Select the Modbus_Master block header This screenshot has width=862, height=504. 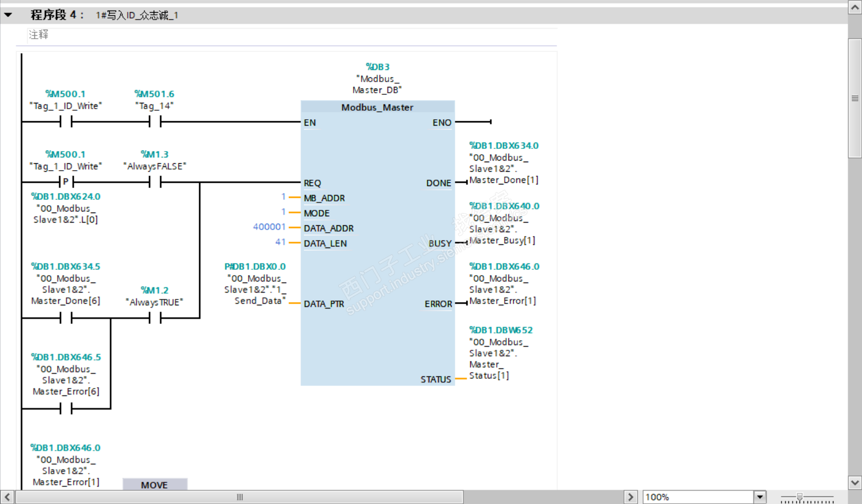point(377,107)
